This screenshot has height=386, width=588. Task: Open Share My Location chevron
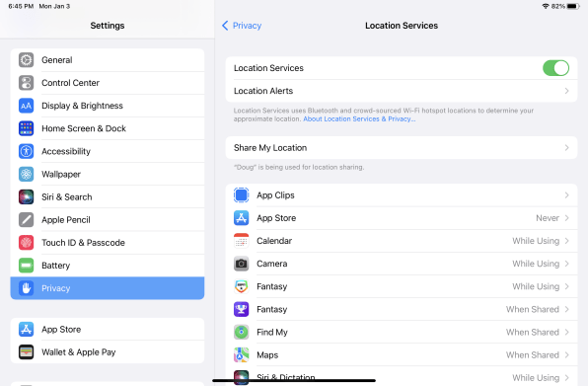point(566,148)
